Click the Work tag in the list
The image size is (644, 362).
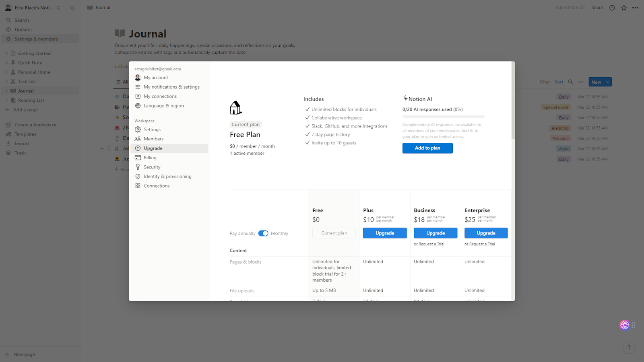563,149
